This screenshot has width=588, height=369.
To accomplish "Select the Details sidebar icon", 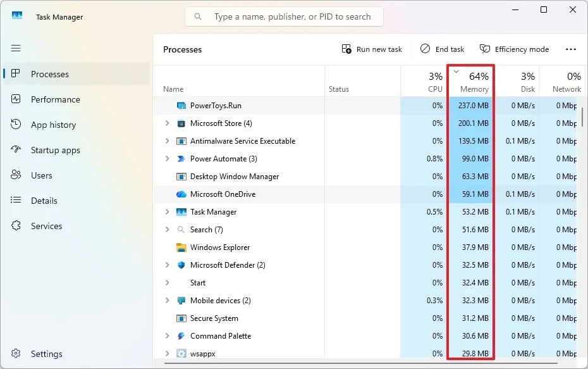I will [x=16, y=201].
